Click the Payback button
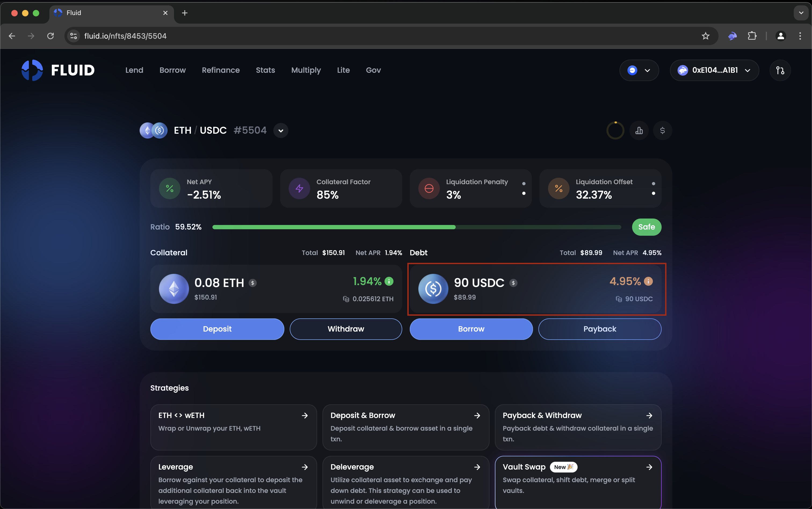The image size is (812, 509). pyautogui.click(x=600, y=329)
